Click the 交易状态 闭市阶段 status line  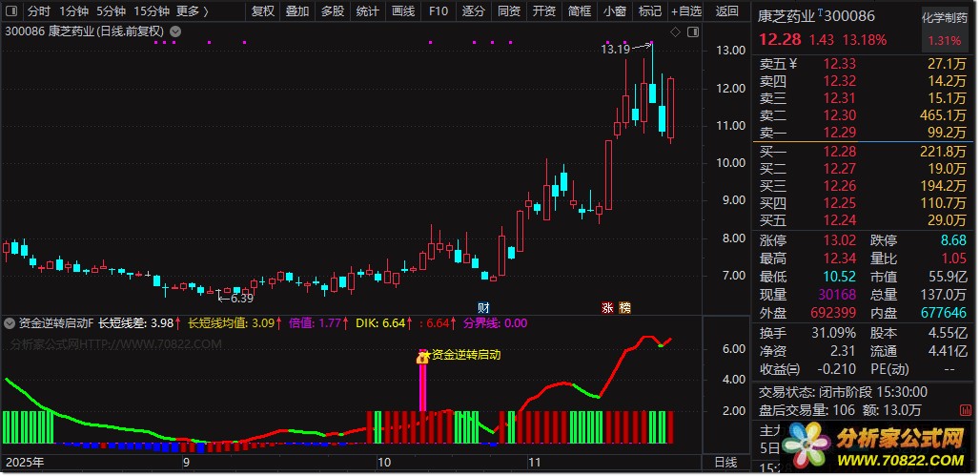pos(843,393)
